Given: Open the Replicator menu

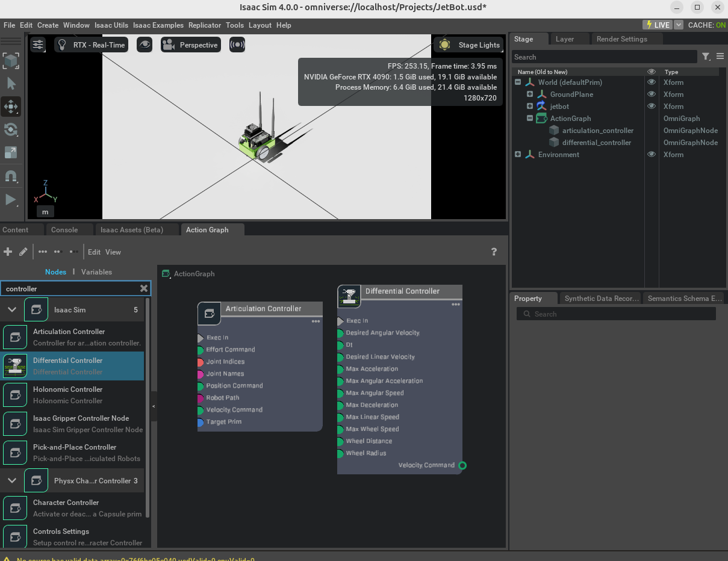Looking at the screenshot, I should (205, 25).
